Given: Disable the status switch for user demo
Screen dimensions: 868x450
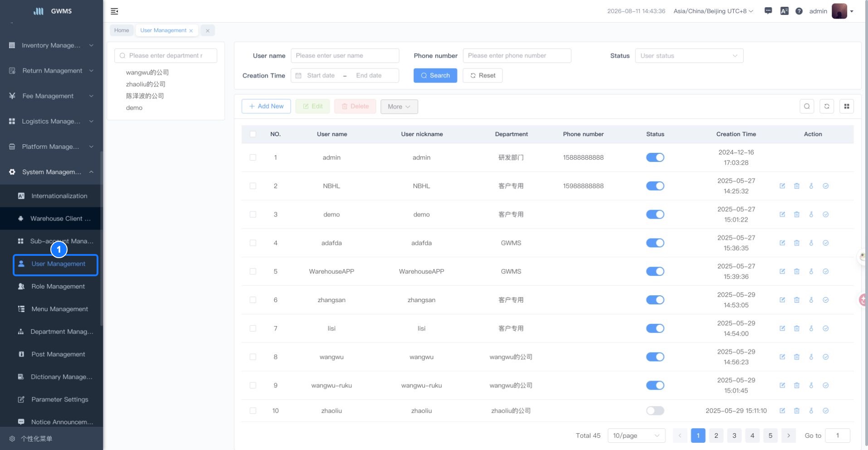Looking at the screenshot, I should tap(655, 215).
